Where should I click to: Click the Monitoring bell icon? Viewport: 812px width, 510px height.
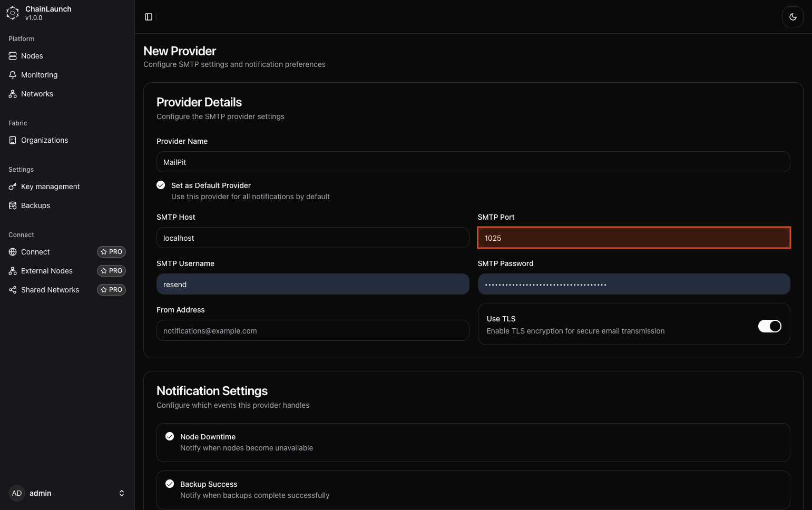(x=13, y=75)
